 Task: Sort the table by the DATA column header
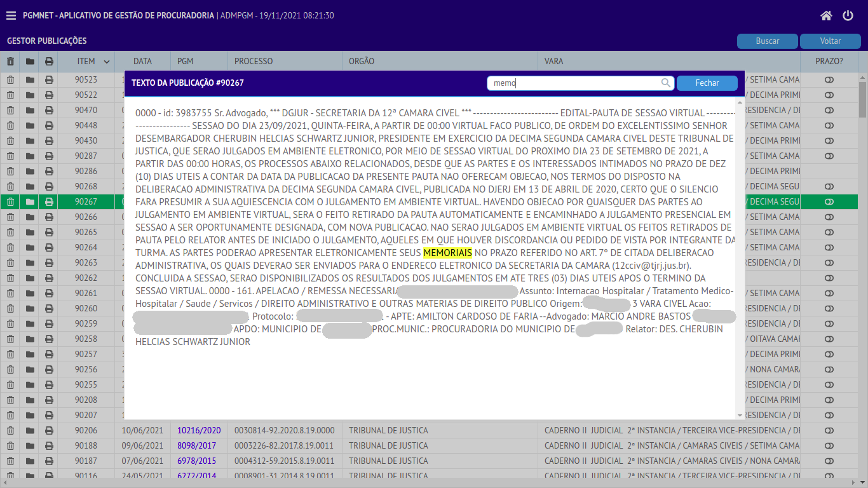[142, 62]
